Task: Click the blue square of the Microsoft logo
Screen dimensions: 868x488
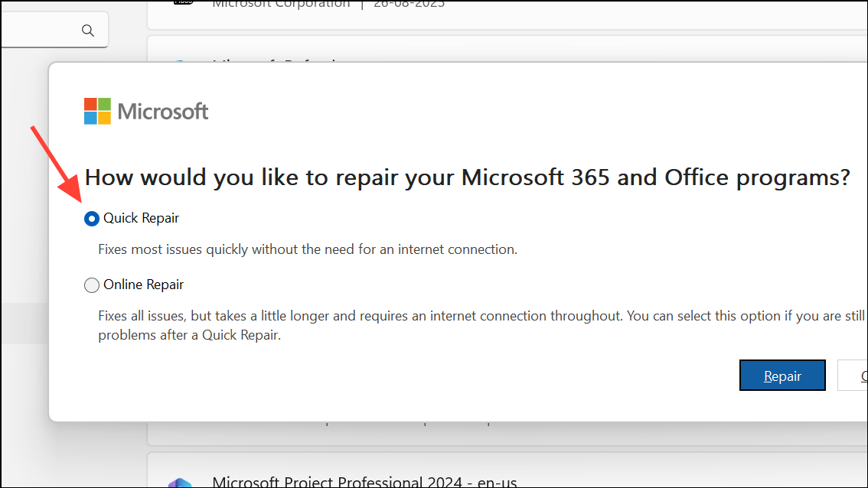Action: pos(90,116)
